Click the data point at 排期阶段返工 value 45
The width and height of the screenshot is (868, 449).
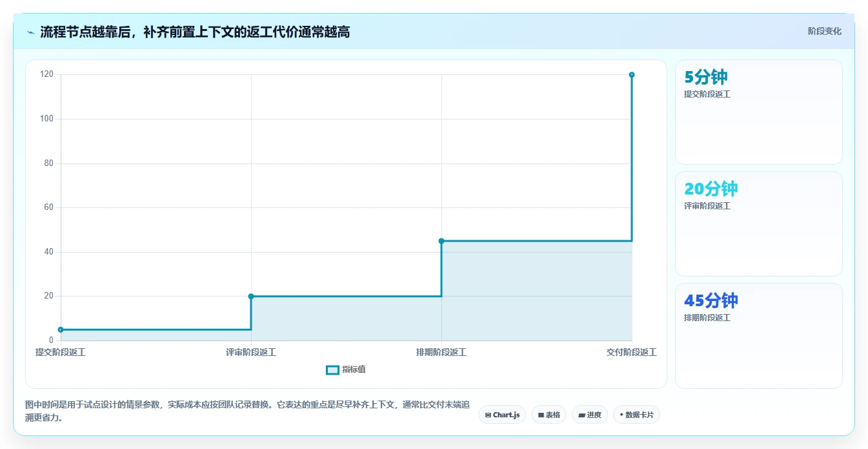click(441, 241)
